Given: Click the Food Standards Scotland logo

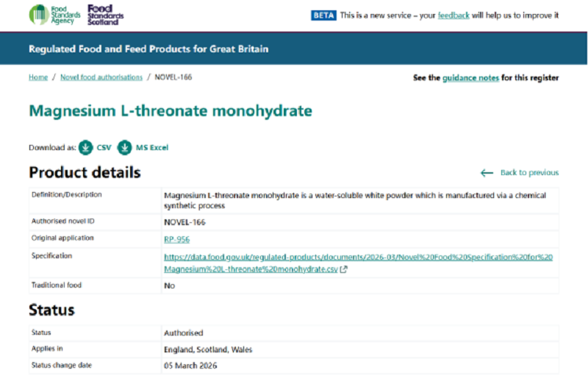Looking at the screenshot, I should tap(105, 13).
